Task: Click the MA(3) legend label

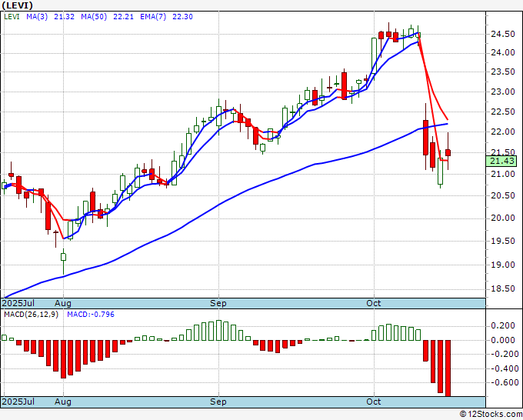Action: 37,17
